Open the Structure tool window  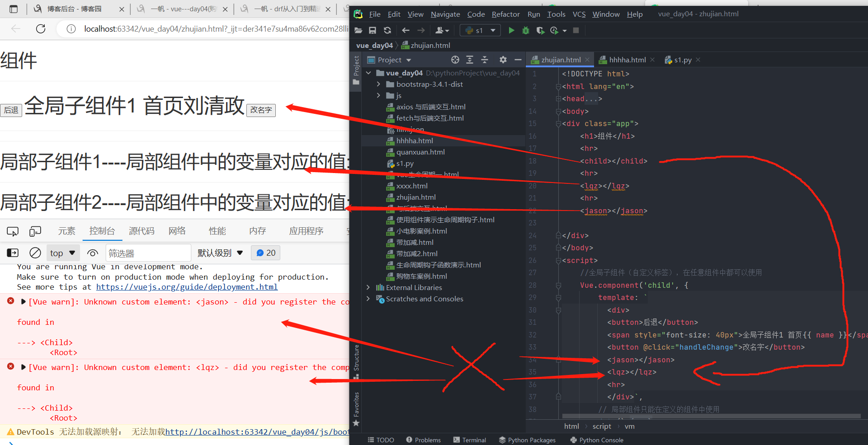(356, 361)
